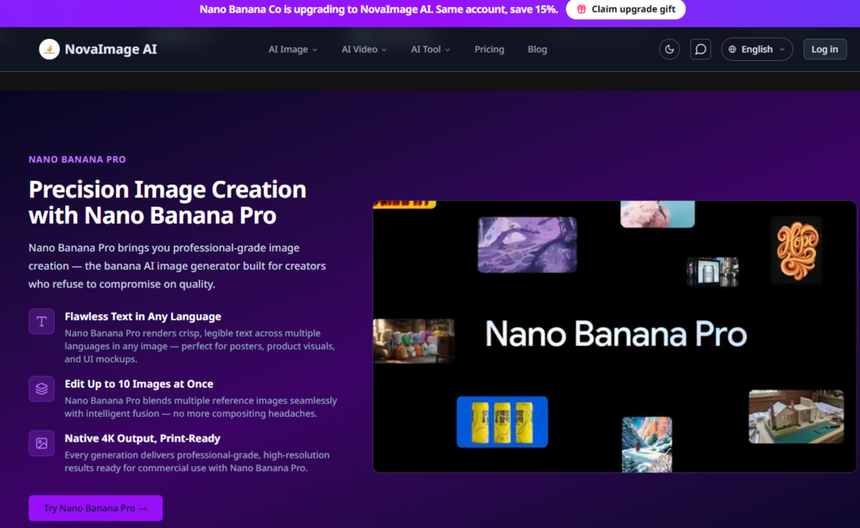
Task: Click the plush toys thumbnail
Action: click(414, 340)
